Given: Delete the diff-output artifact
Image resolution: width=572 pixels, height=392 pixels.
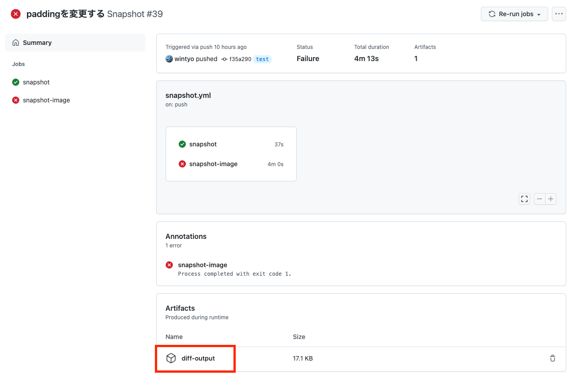Looking at the screenshot, I should [553, 358].
